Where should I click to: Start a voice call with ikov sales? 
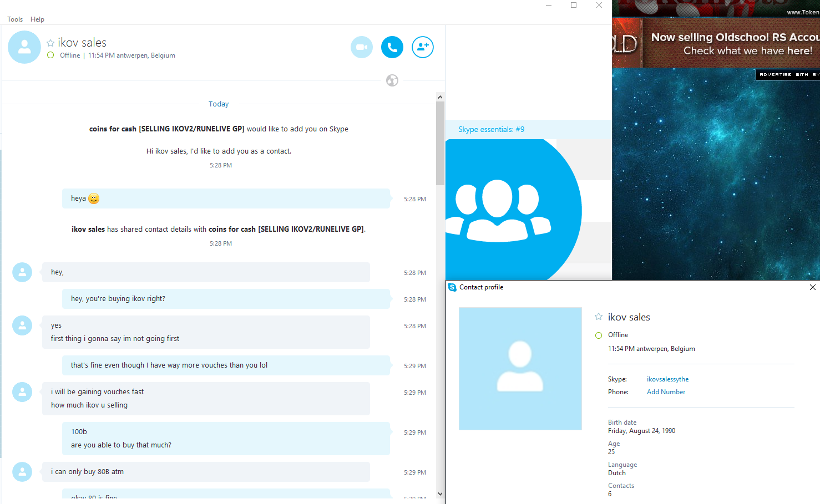(392, 47)
